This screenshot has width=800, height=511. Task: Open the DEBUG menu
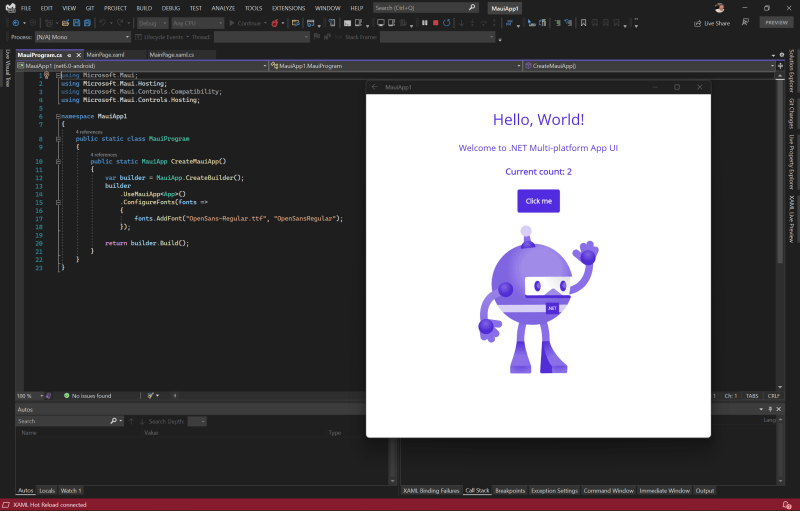tap(171, 8)
